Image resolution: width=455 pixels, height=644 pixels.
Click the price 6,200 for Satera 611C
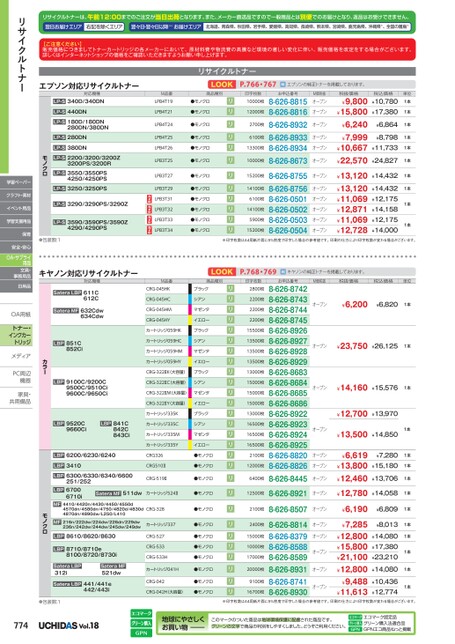[354, 304]
